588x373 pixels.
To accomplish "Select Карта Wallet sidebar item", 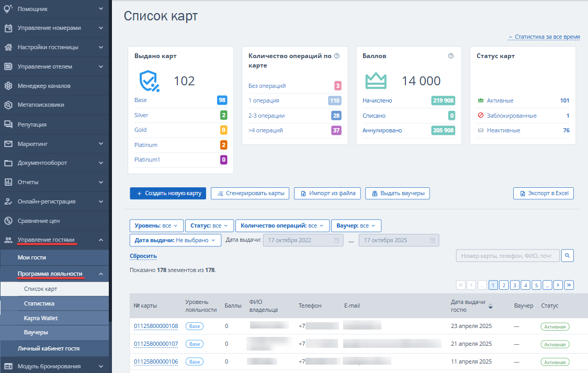I will click(x=41, y=318).
